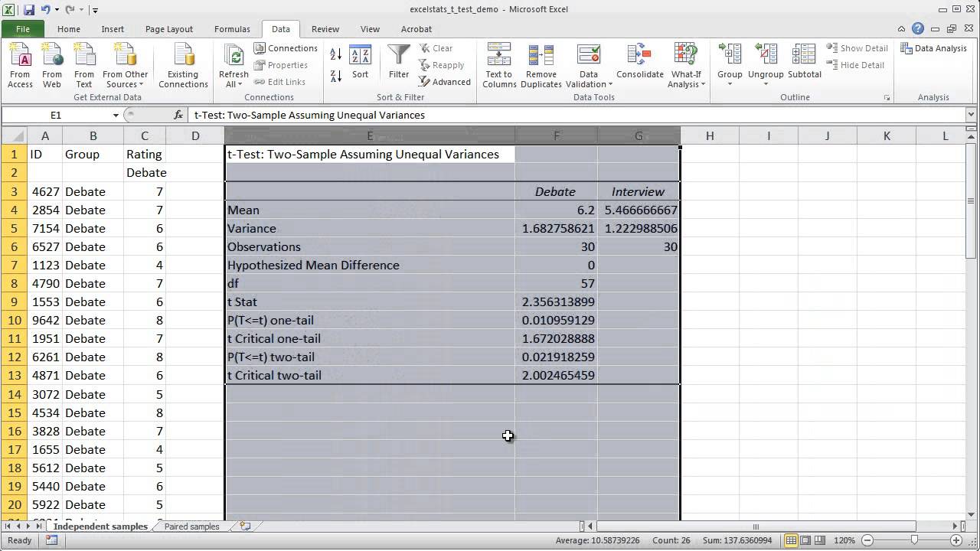This screenshot has height=551, width=980.
Task: Click the From Text import icon
Action: (x=84, y=66)
